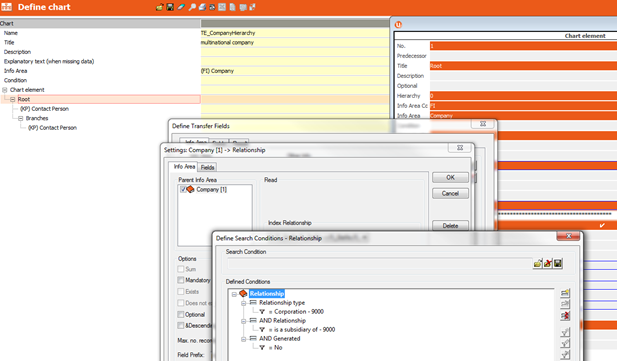
Task: Select (KP) Contact Person directly under Root
Action: coord(44,109)
